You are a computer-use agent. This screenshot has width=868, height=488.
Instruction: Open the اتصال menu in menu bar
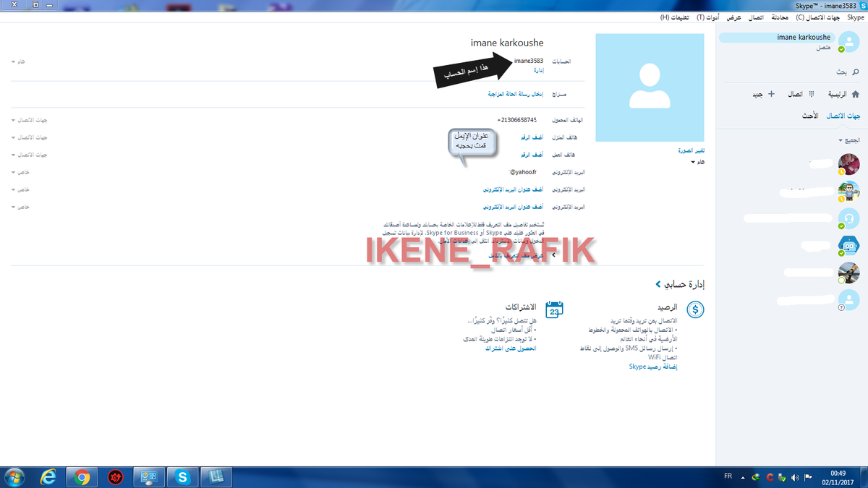755,17
